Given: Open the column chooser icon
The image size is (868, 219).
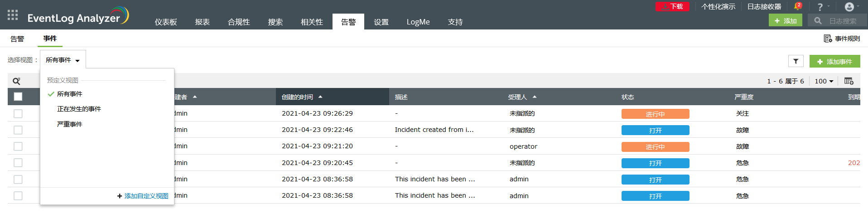Looking at the screenshot, I should coord(849,81).
